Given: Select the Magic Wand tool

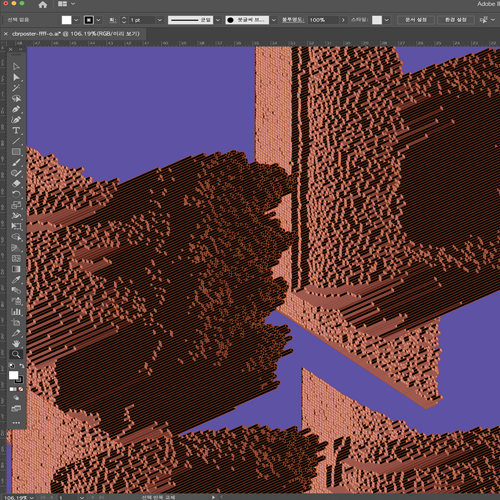Looking at the screenshot, I should click(x=16, y=88).
